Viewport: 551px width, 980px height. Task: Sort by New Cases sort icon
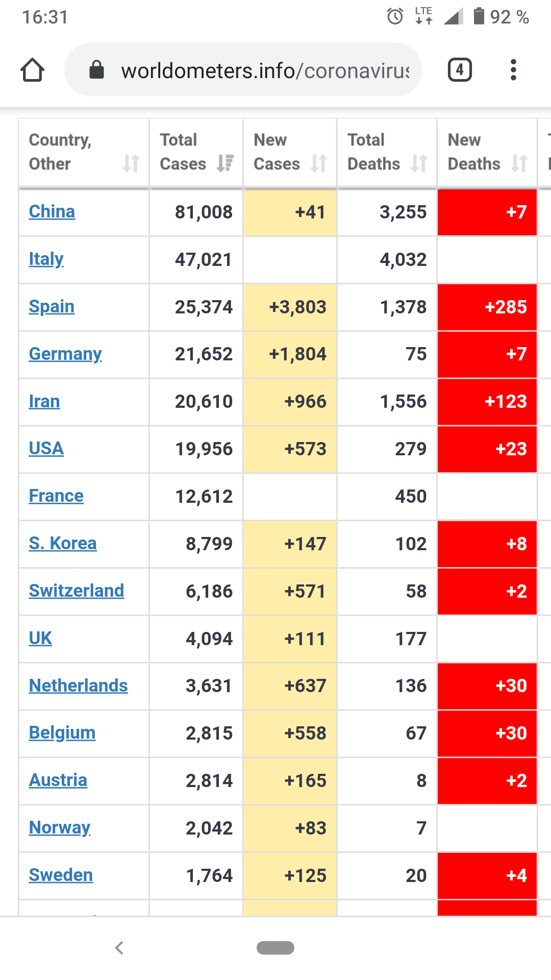pos(319,163)
